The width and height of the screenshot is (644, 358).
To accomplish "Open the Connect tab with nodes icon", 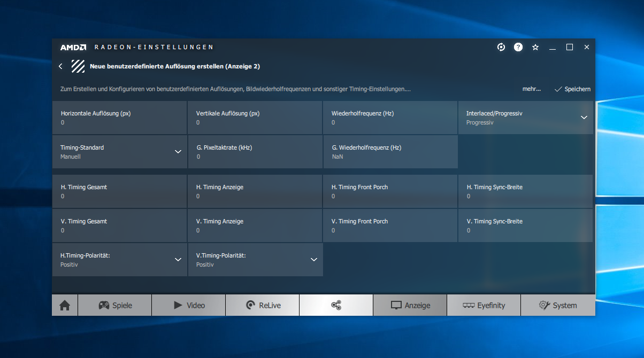I will point(336,305).
